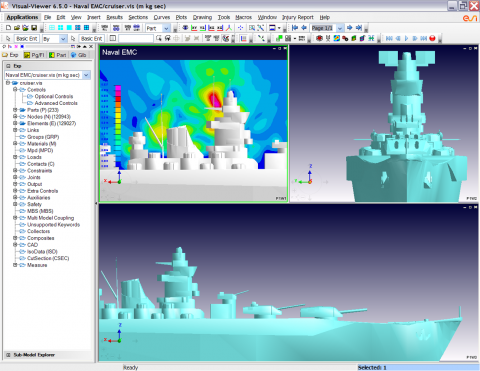The width and height of the screenshot is (480, 371).
Task: Click the red record button
Action: click(432, 39)
